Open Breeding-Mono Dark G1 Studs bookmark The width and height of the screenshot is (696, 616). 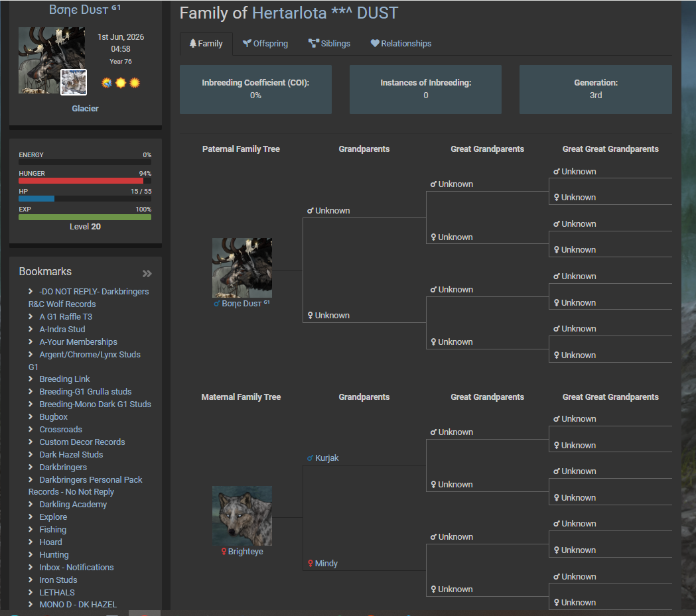[95, 404]
